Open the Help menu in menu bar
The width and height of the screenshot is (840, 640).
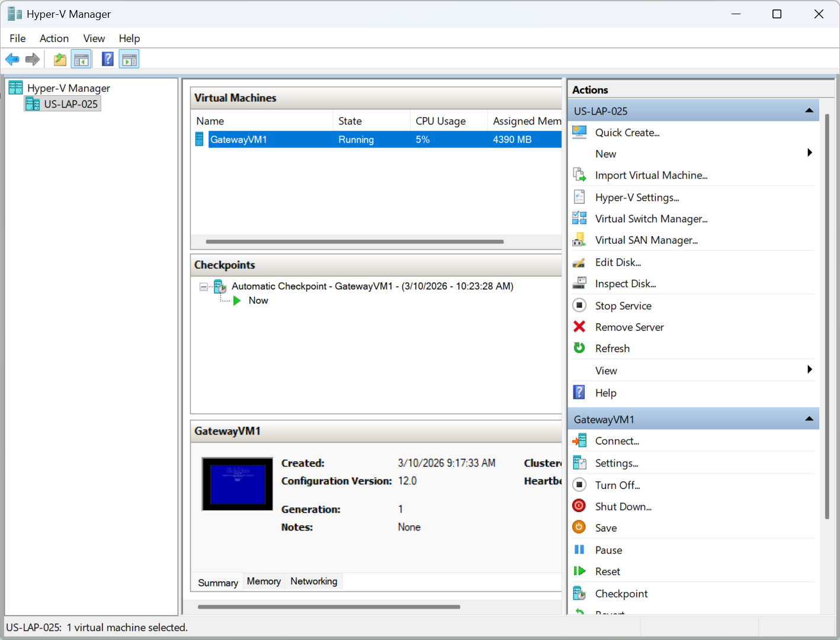pyautogui.click(x=129, y=38)
